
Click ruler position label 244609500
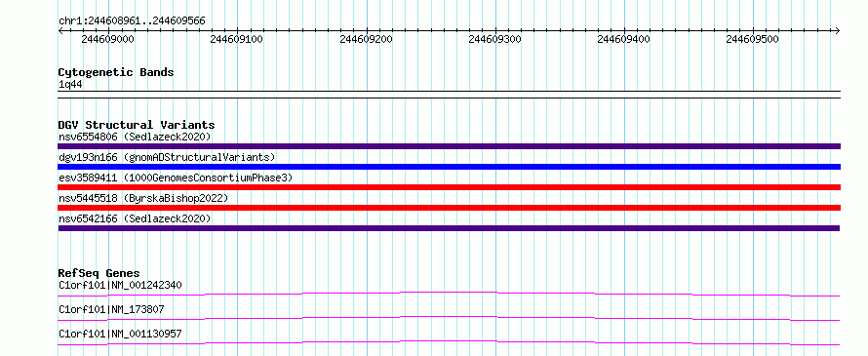tap(753, 39)
